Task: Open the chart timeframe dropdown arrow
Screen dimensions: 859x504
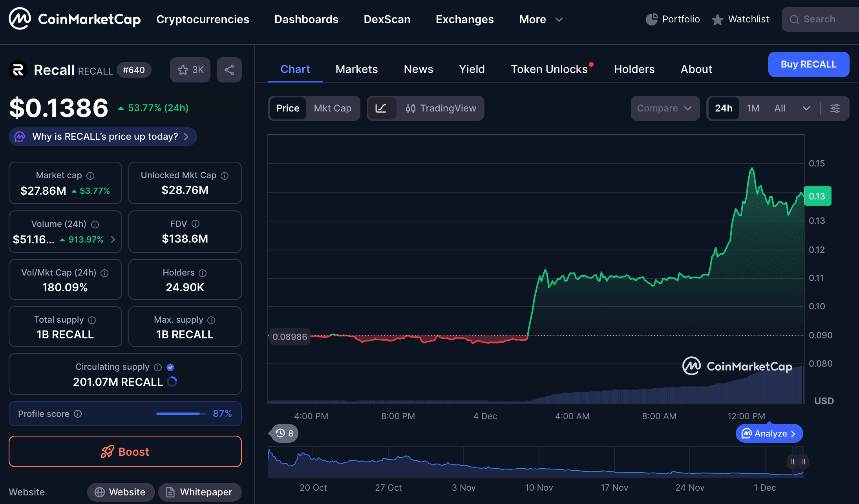Action: (x=806, y=108)
